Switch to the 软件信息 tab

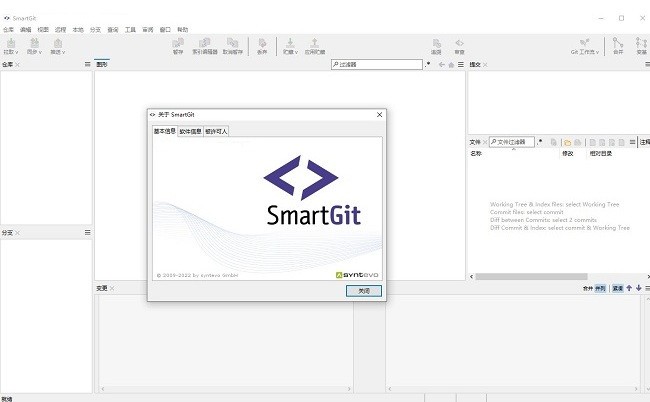(x=190, y=131)
